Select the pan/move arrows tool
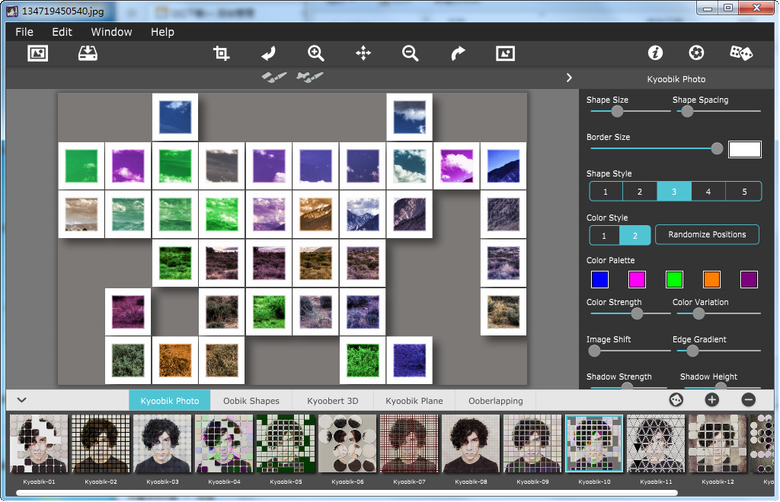780x502 pixels. [363, 53]
